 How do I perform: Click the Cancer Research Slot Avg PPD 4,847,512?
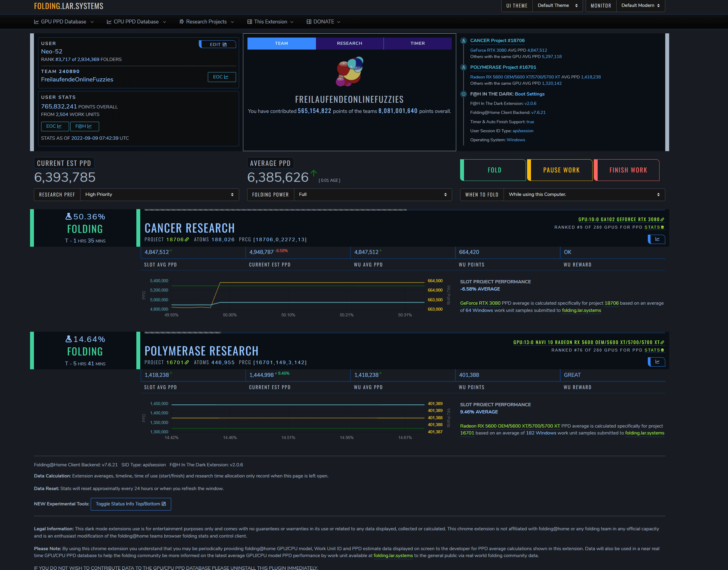(x=157, y=252)
